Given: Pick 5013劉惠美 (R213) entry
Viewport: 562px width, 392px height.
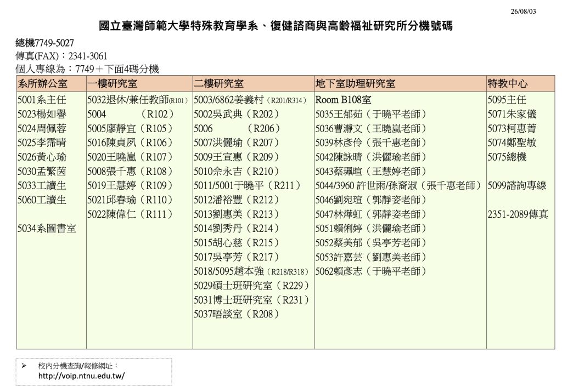Looking at the screenshot, I should pos(237,214).
